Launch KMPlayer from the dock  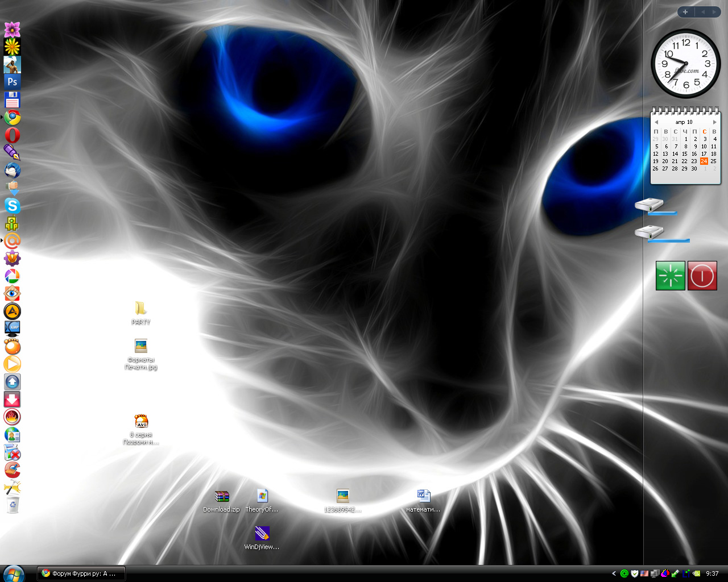[12, 329]
